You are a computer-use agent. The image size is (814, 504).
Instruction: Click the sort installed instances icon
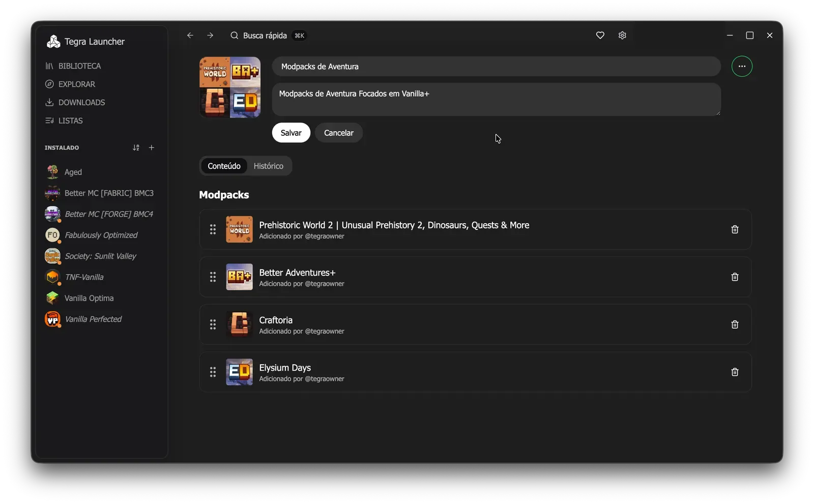point(136,148)
